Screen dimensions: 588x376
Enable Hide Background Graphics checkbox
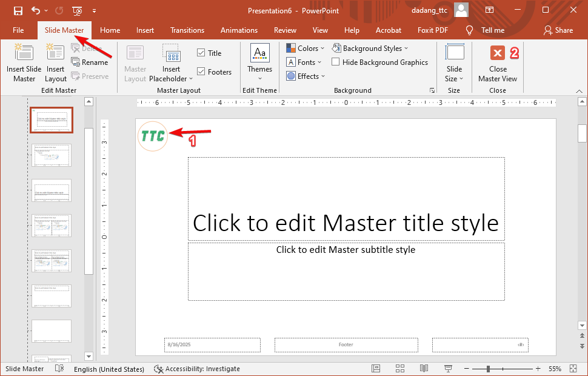(x=336, y=62)
